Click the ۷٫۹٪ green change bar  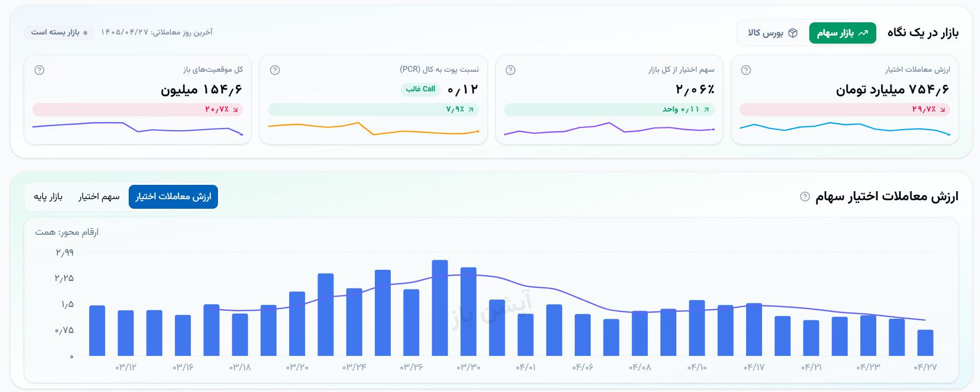coord(374,109)
